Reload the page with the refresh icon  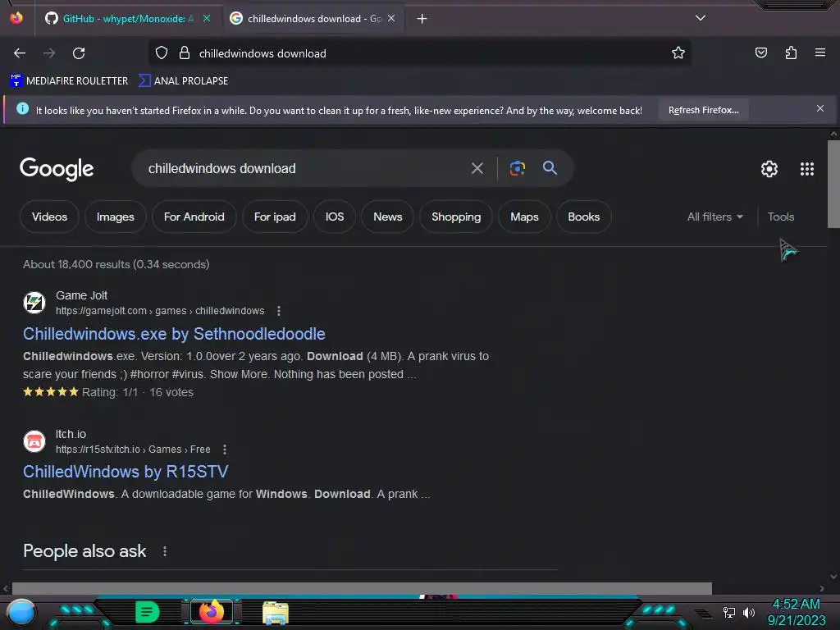[x=79, y=53]
